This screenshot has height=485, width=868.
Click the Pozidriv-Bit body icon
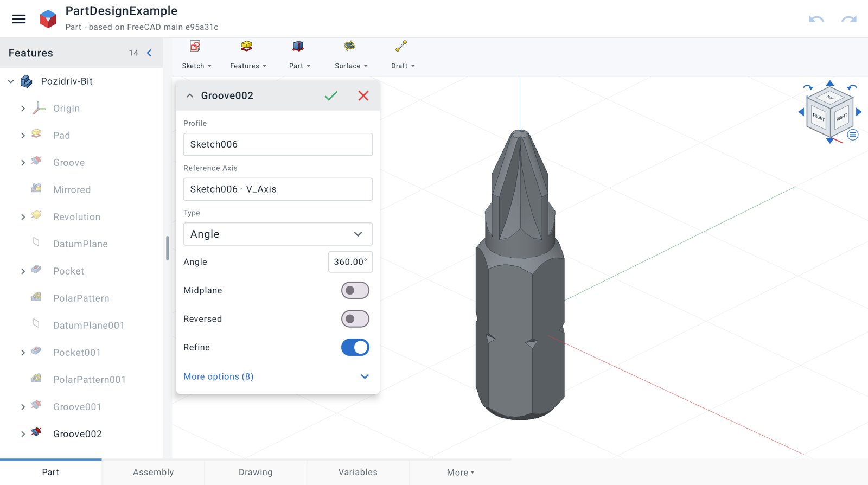(x=27, y=81)
